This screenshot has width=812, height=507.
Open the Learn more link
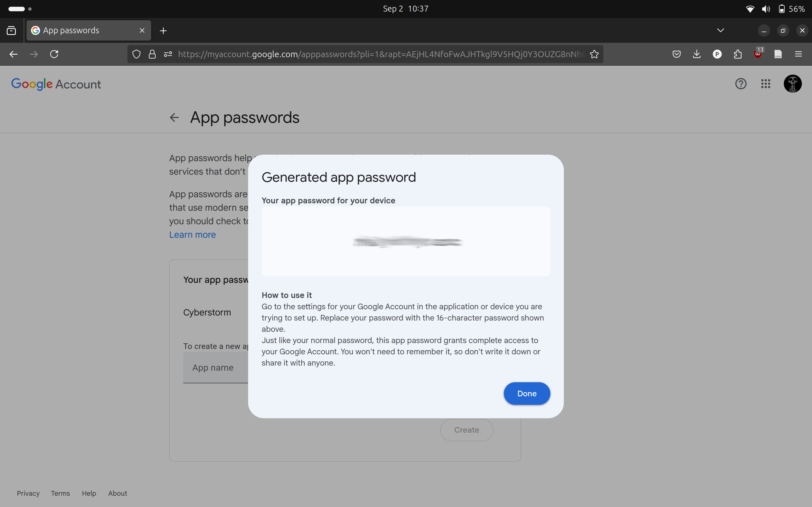tap(192, 234)
